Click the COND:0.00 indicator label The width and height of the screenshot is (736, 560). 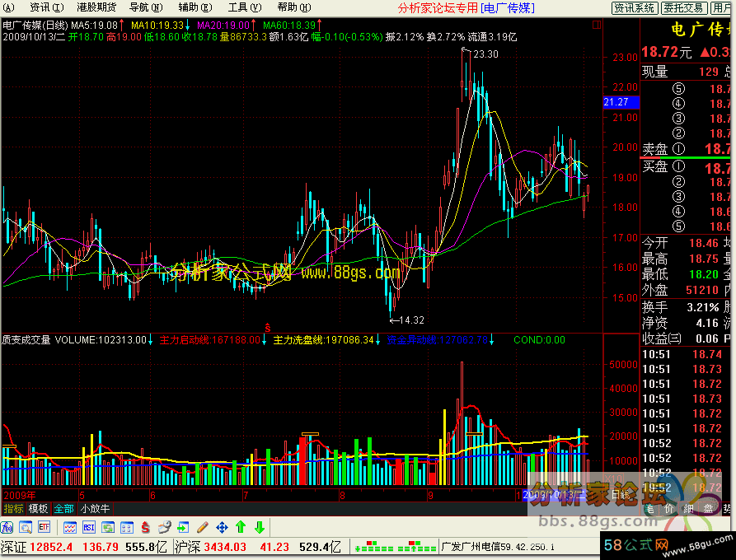pos(539,340)
